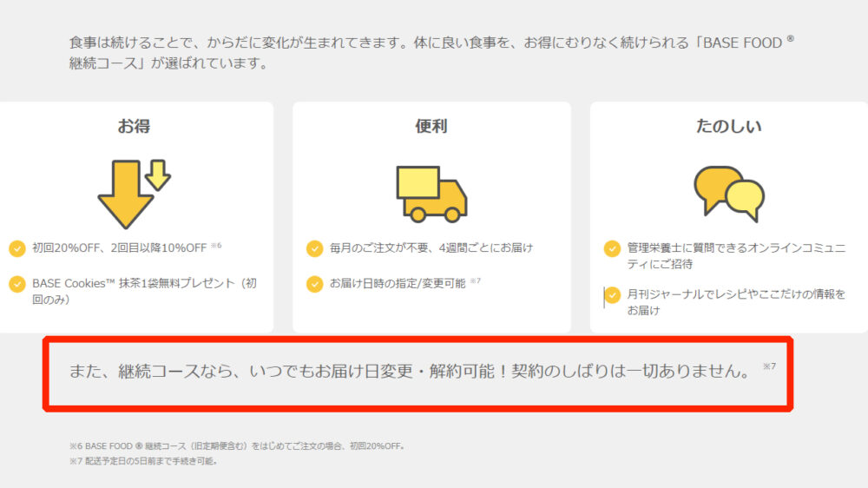The image size is (868, 488).
Task: Click the speech bubbles chat icon
Action: [x=729, y=194]
